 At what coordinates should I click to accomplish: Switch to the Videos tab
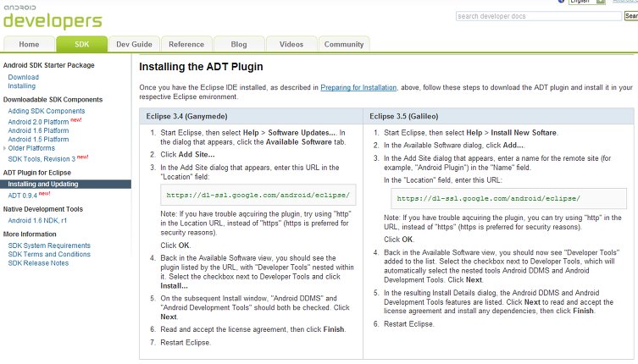(x=291, y=44)
